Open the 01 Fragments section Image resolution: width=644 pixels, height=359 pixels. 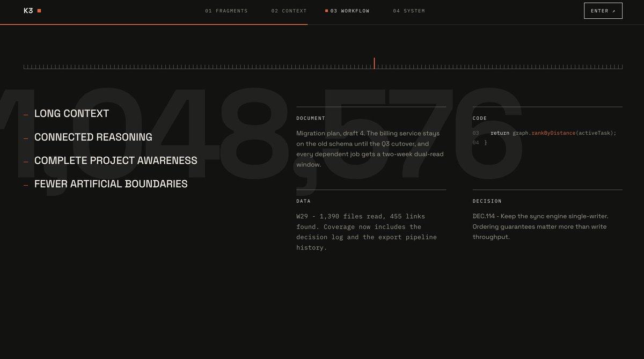click(226, 11)
